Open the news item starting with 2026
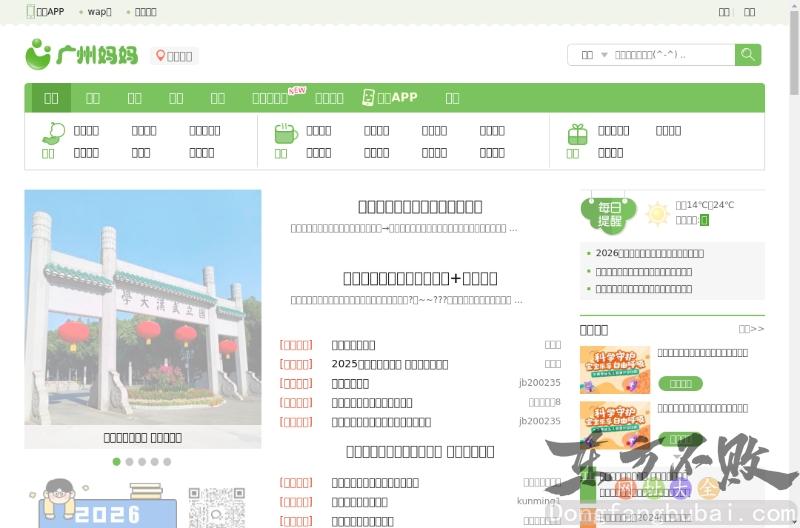The height and width of the screenshot is (528, 800). point(649,253)
